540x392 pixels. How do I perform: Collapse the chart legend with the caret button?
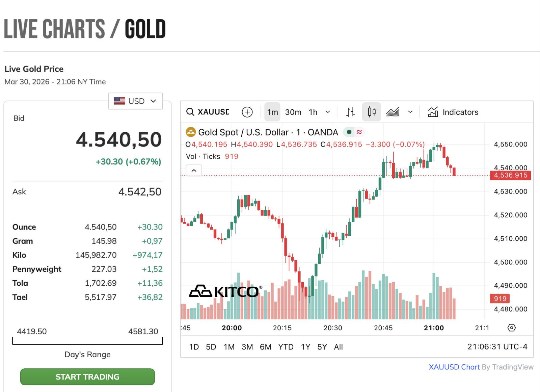(x=194, y=171)
